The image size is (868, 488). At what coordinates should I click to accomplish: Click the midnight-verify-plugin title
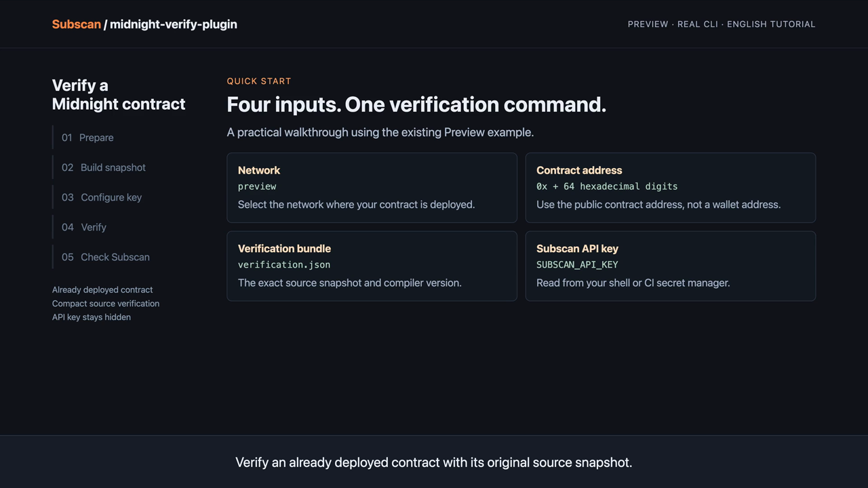[174, 24]
